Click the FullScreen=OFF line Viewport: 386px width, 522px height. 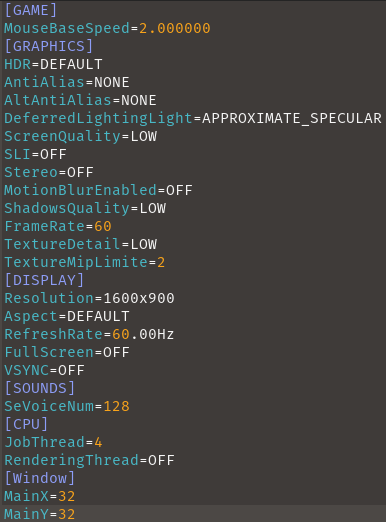(x=67, y=352)
